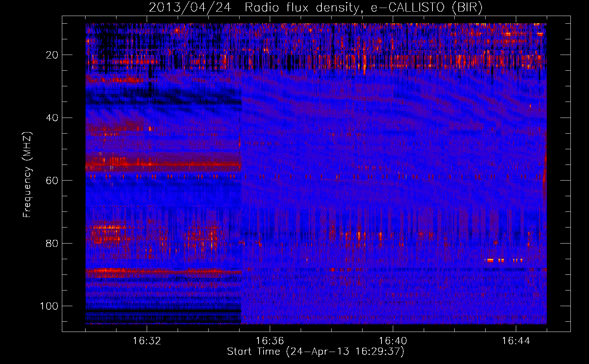The height and width of the screenshot is (364, 589).
Task: Click the 60 frequency tick label
Action: (52, 181)
